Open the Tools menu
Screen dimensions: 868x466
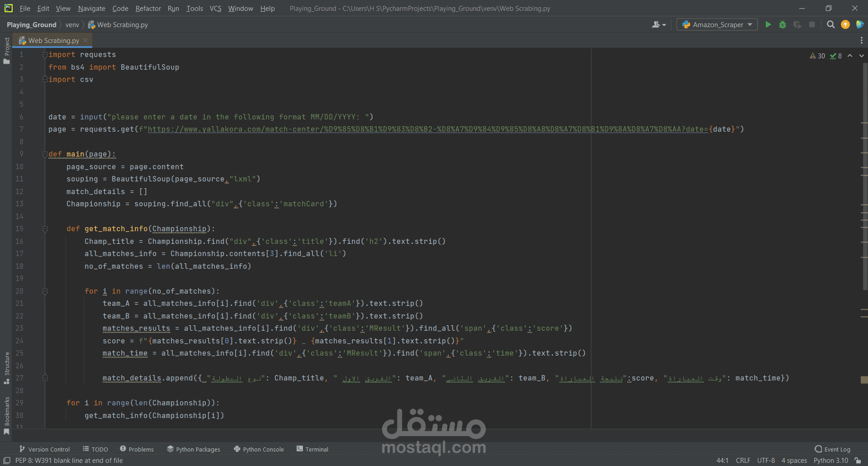coord(194,8)
